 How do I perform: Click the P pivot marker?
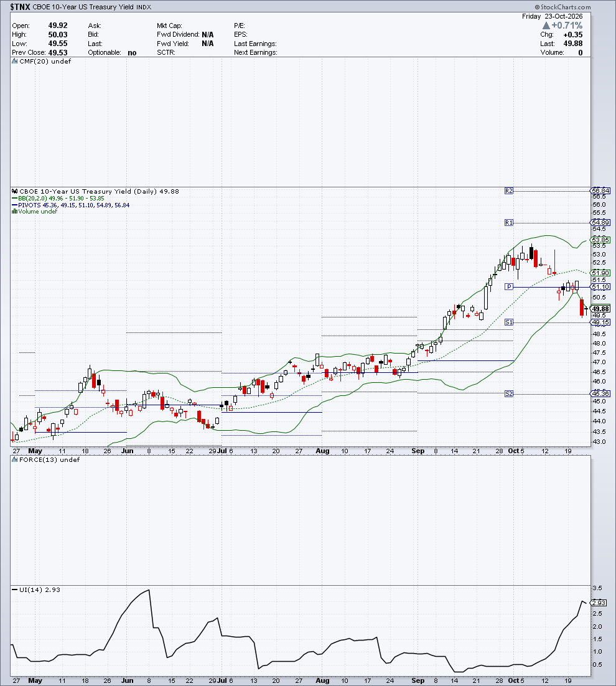coord(509,286)
